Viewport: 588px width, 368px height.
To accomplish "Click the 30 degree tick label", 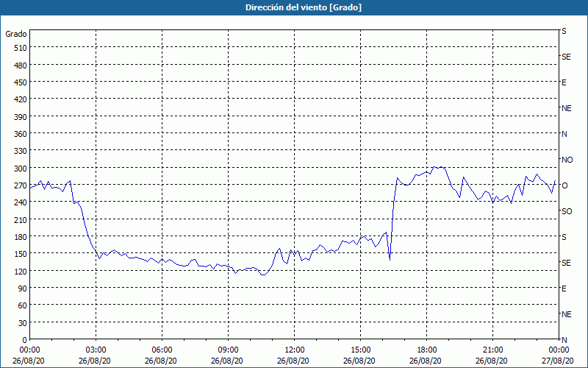I will pos(23,323).
